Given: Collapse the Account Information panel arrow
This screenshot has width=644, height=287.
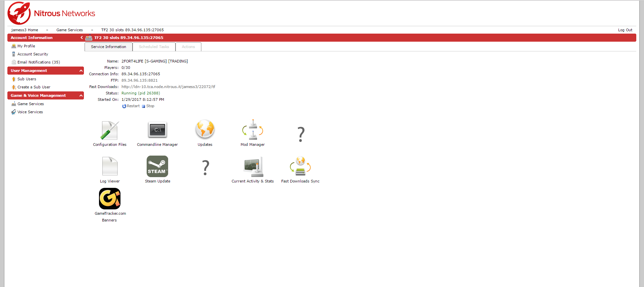Looking at the screenshot, I should tap(82, 38).
